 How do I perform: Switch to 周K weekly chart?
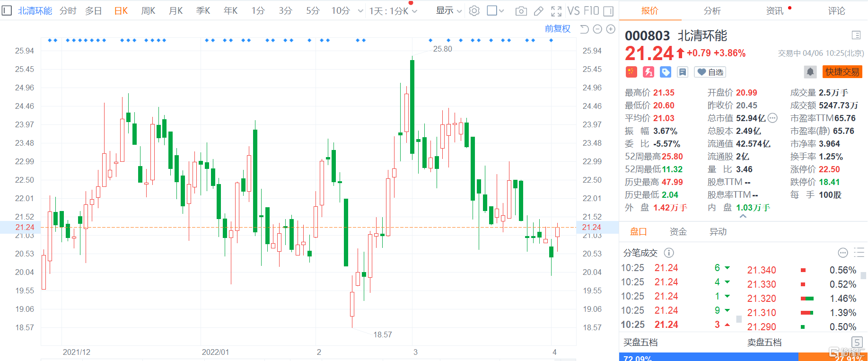(148, 11)
